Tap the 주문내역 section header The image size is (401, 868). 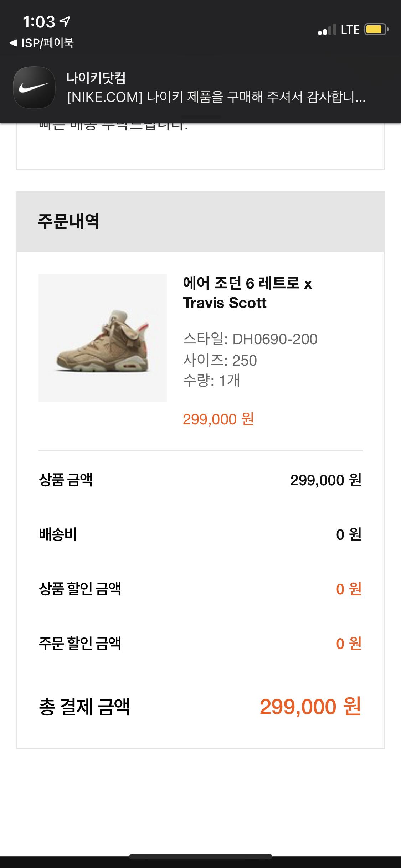coord(68,221)
